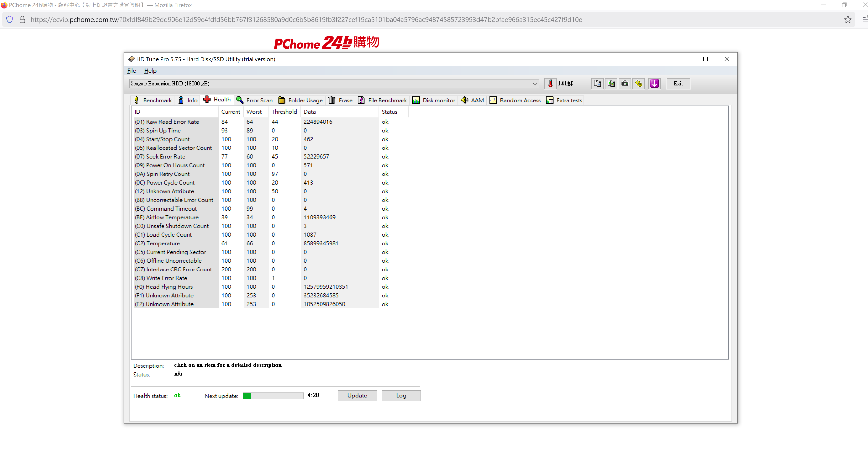Select the (BE) Airflow Temperature row
This screenshot has width=868, height=474.
(271, 217)
